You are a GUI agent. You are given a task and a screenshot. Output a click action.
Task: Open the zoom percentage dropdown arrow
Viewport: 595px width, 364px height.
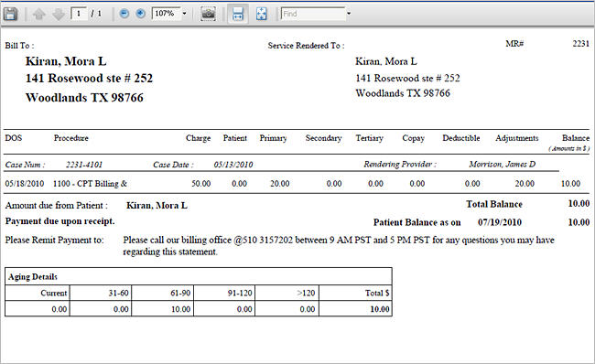tap(184, 14)
